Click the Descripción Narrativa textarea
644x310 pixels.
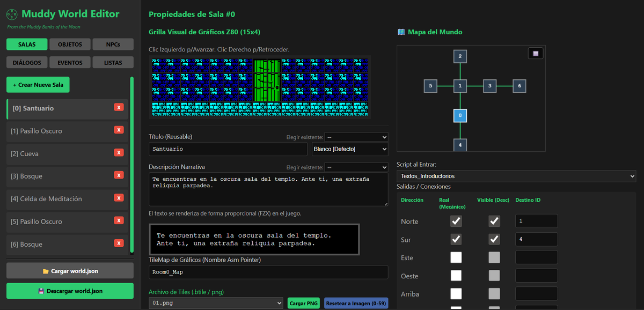(268, 189)
